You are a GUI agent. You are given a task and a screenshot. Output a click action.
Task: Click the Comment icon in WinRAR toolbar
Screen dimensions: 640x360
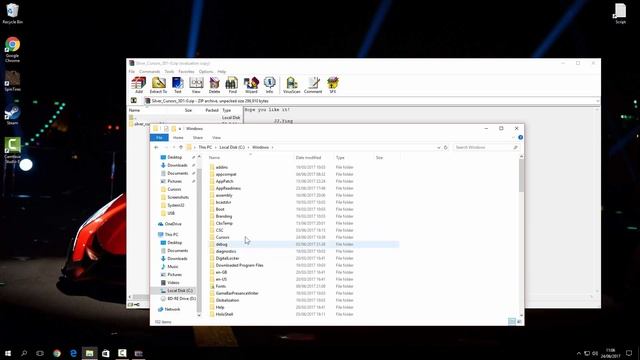tap(313, 85)
